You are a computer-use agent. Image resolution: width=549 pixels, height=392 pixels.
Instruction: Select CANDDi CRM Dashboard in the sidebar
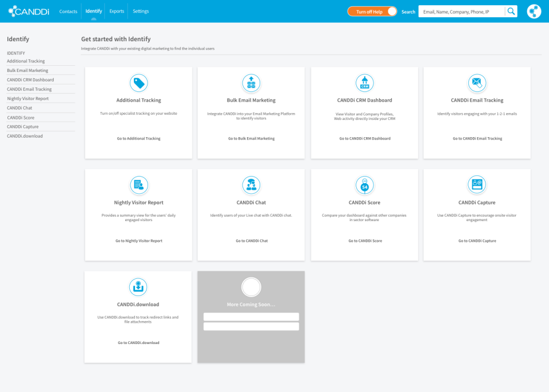30,80
